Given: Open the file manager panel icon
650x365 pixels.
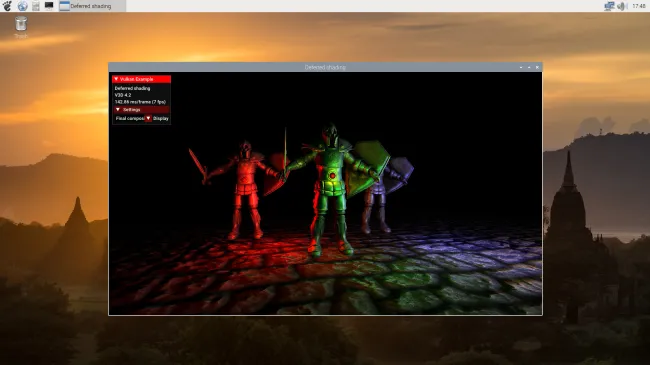Looking at the screenshot, I should point(36,6).
